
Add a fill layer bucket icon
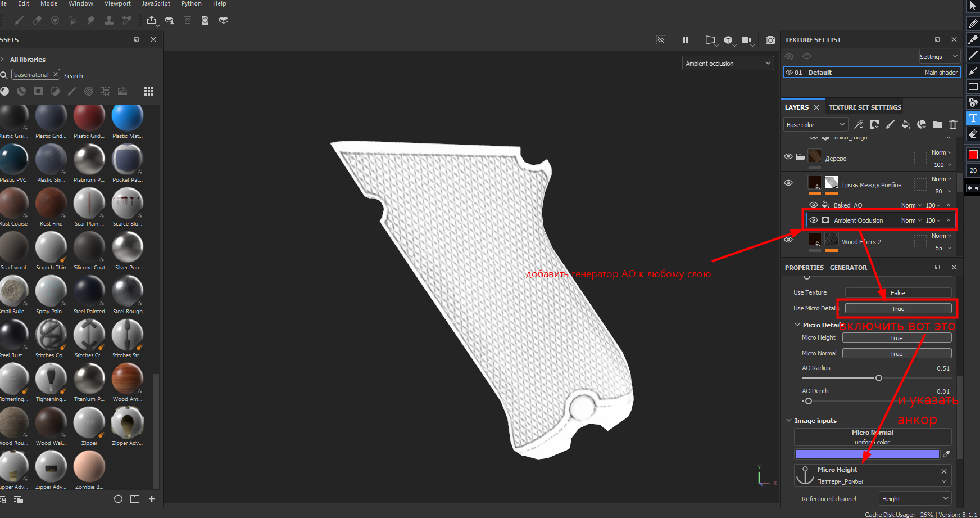click(x=906, y=124)
